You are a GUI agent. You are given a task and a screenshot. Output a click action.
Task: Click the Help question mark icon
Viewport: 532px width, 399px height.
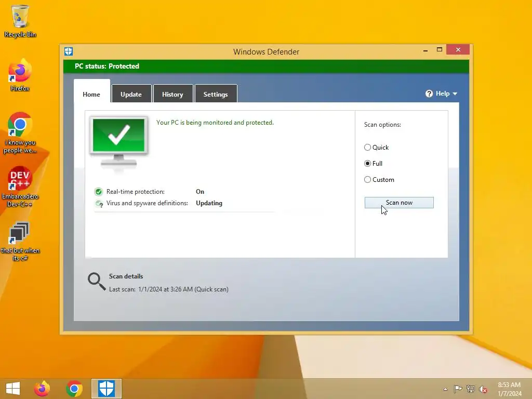point(429,94)
